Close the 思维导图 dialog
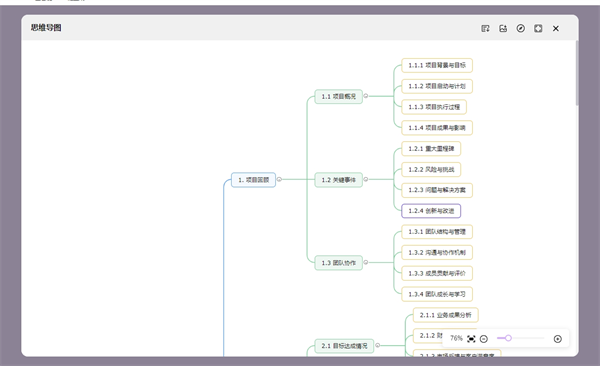Viewport: 600px width, 366px height. 556,28
